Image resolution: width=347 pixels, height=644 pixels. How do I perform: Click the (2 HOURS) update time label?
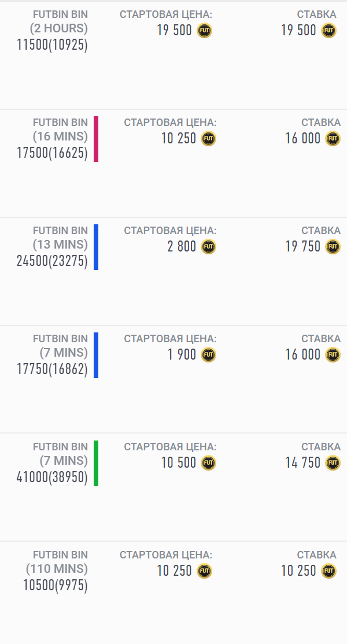click(x=58, y=28)
